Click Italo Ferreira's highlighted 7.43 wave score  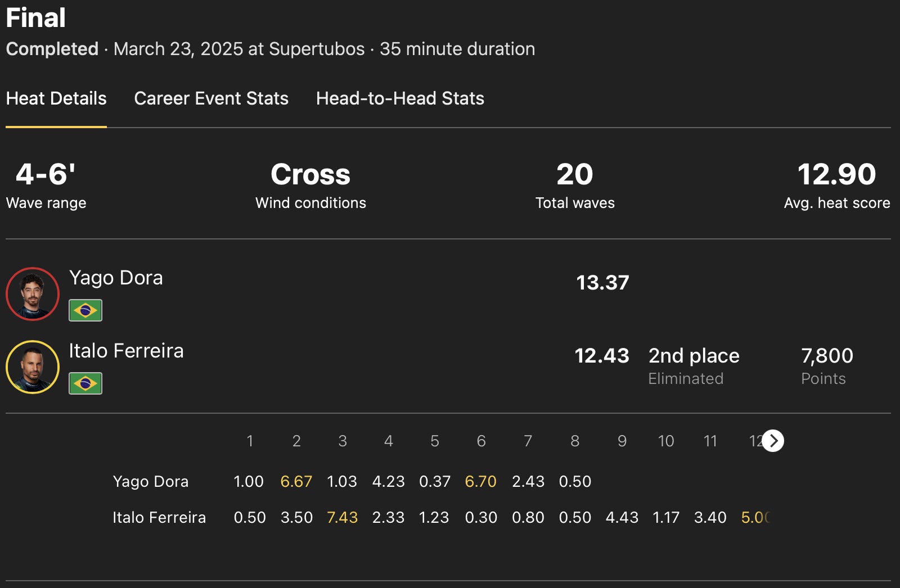342,518
